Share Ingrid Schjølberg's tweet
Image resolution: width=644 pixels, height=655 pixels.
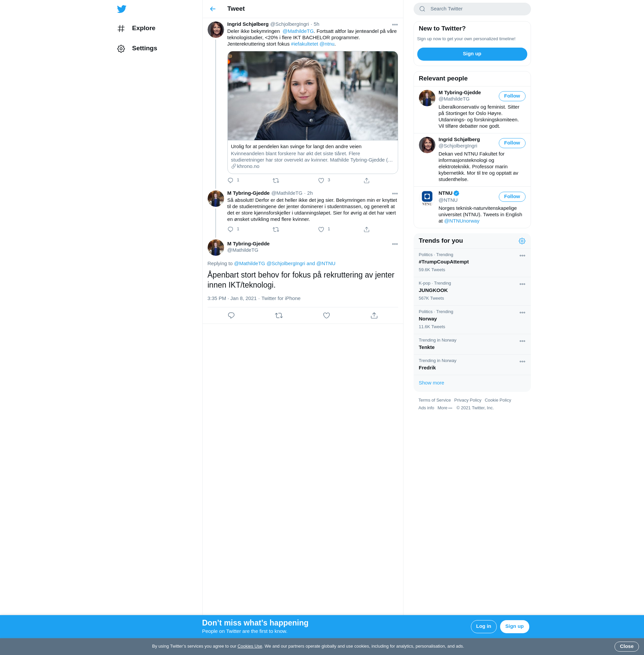point(366,180)
